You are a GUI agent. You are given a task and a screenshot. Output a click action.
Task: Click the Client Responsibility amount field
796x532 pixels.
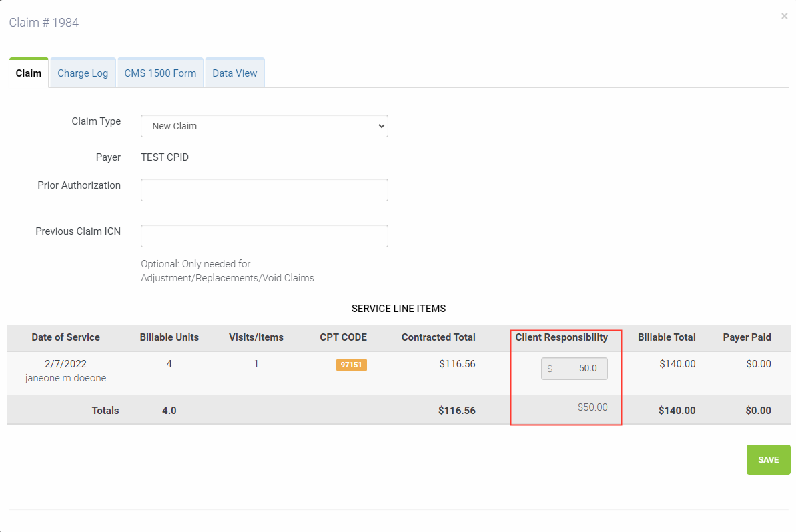[x=574, y=369]
